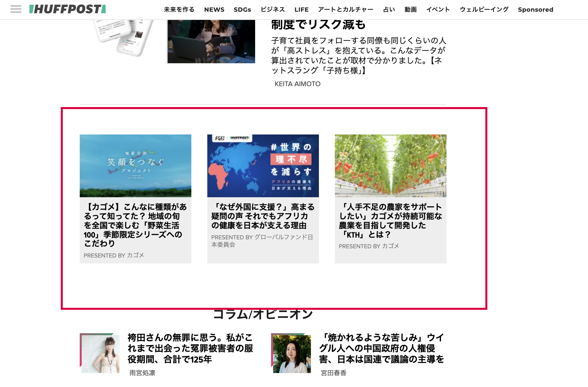Open the なぜ外国に支援 headline

pos(263,216)
